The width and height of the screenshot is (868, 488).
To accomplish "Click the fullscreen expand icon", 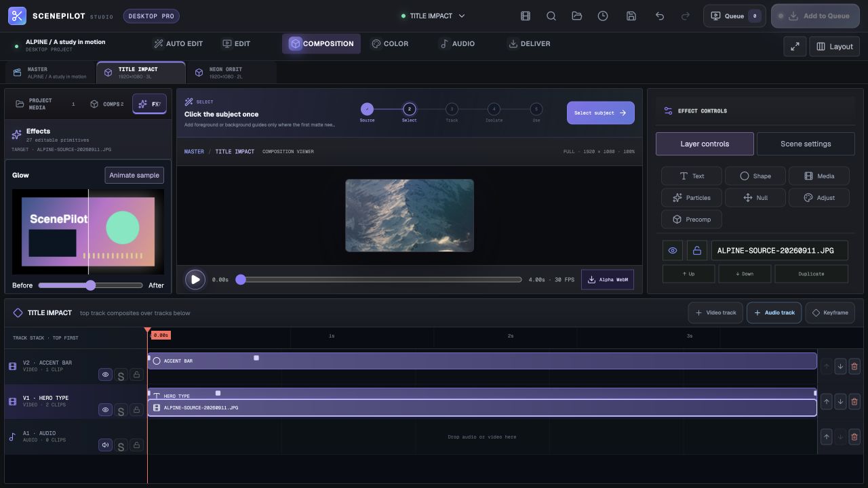I will pos(795,46).
